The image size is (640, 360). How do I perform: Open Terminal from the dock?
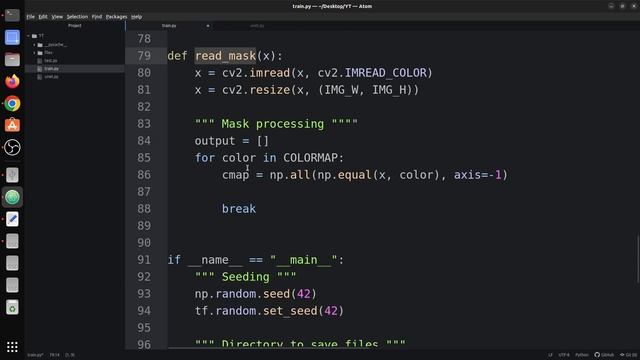coord(12,15)
